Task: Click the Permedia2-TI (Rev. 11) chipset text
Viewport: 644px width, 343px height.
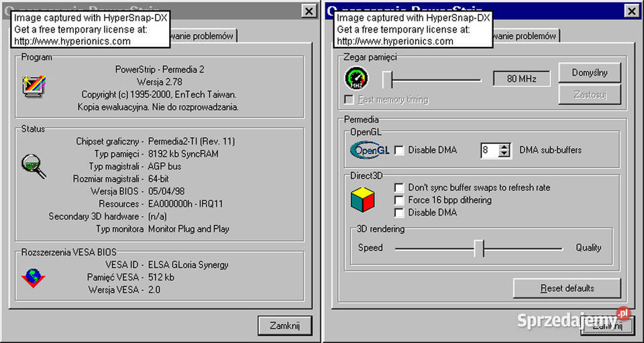Action: tap(191, 141)
